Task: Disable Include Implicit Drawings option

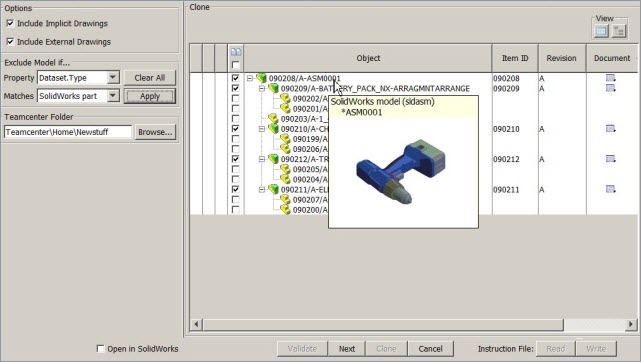Action: [10, 23]
